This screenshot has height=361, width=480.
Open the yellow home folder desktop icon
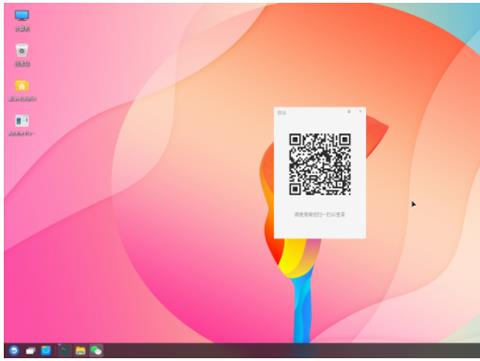click(22, 86)
